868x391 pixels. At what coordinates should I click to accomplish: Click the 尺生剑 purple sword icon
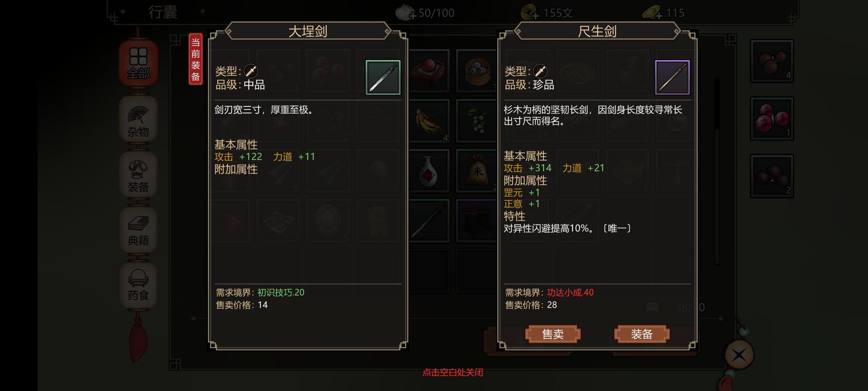pos(672,77)
